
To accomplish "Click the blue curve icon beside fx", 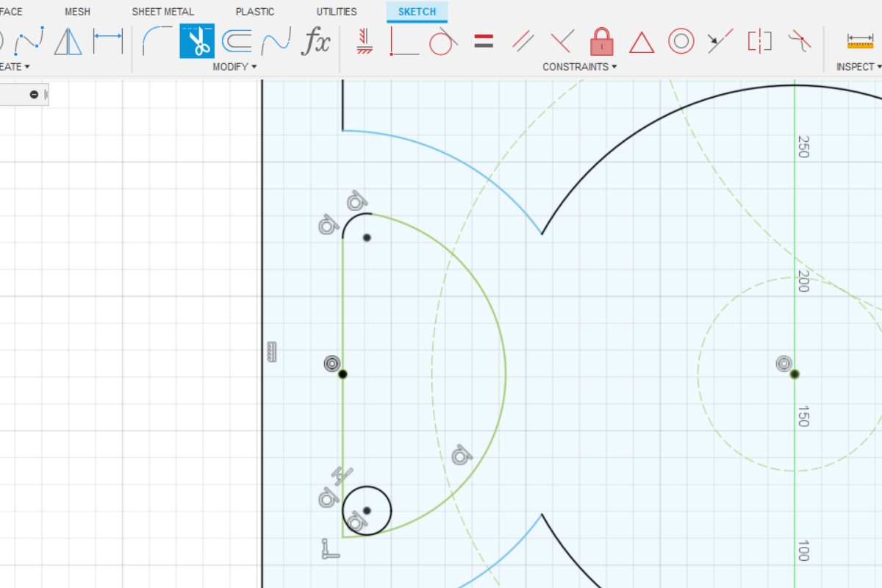I will [276, 40].
